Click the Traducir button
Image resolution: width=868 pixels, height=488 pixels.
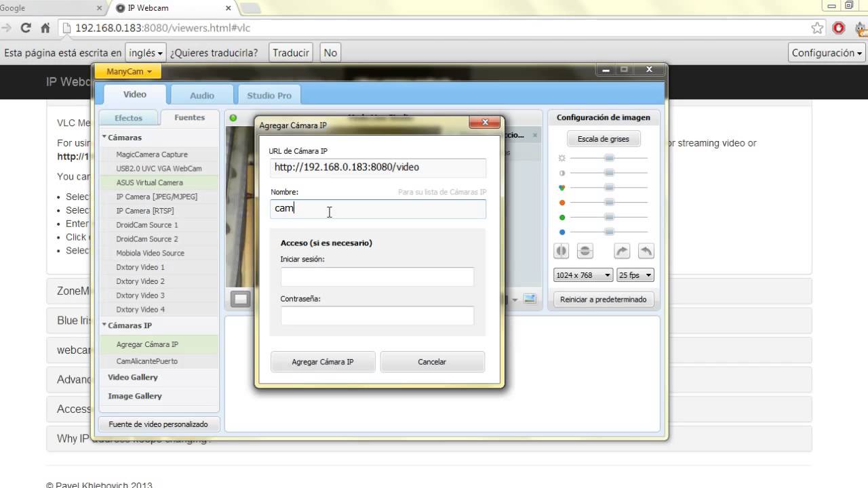point(291,53)
